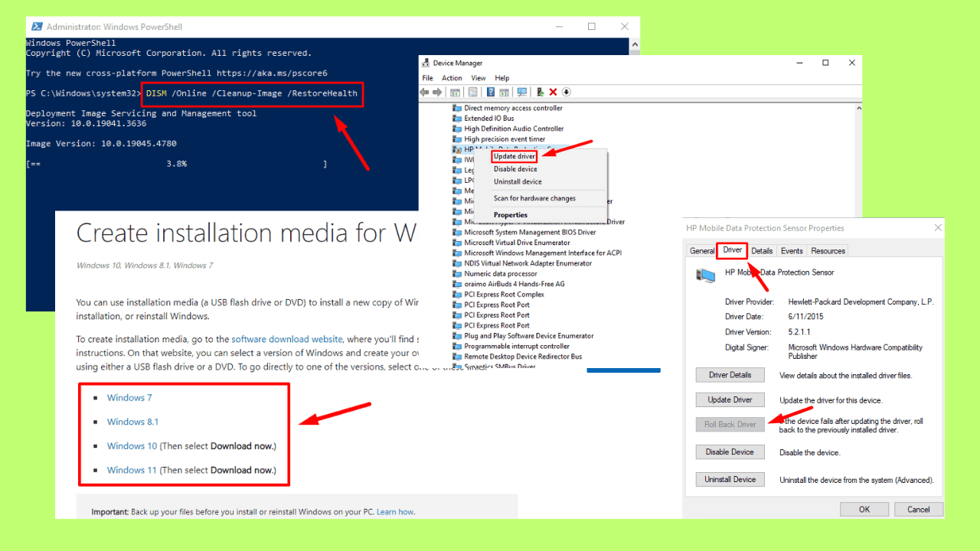Click the PowerShell title bar icon
980x551 pixels.
(35, 27)
